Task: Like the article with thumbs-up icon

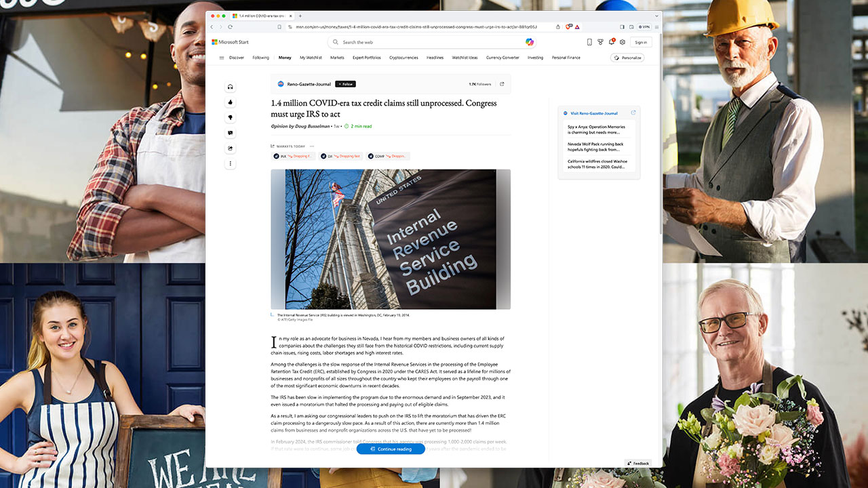Action: coord(231,102)
